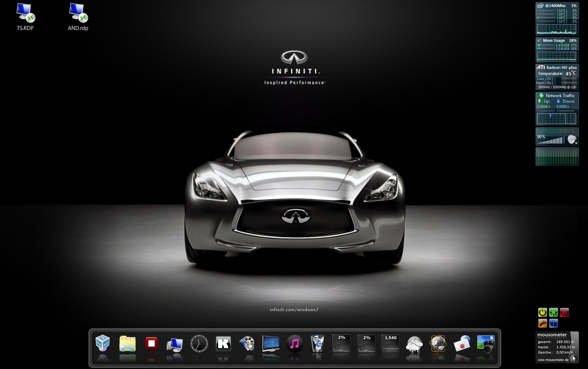This screenshot has width=588, height=369.
Task: Click the second 2% usage meter docklet
Action: click(367, 344)
